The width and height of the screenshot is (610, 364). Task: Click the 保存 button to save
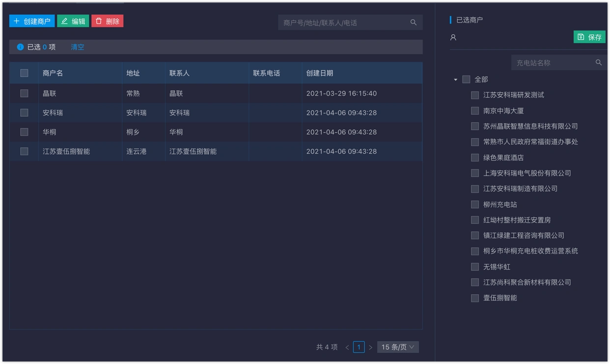coord(589,36)
